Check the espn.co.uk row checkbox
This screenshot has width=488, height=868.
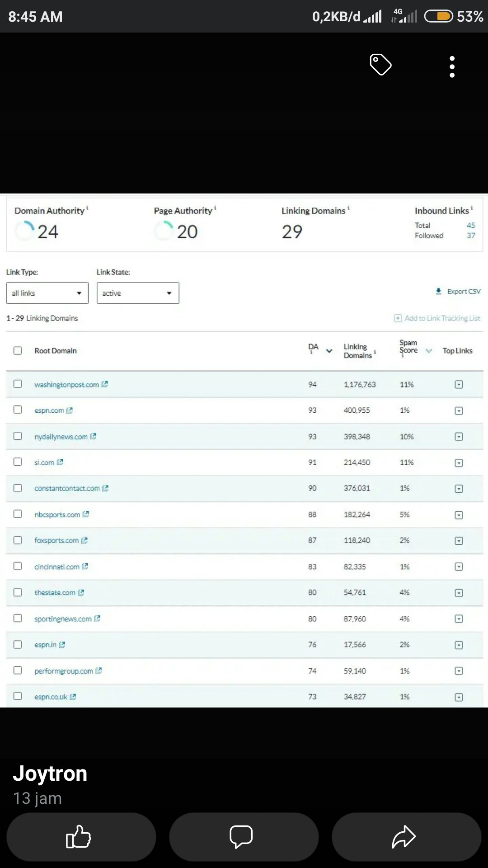(x=18, y=696)
